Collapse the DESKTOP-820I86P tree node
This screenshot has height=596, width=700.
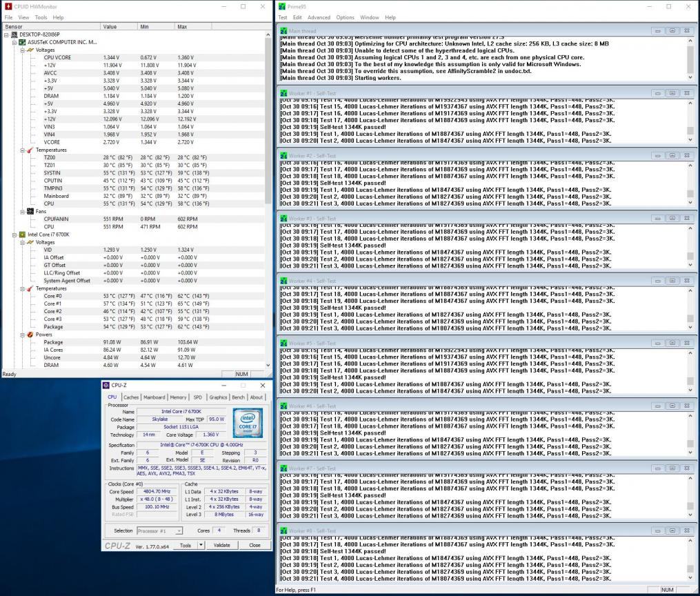coord(6,34)
